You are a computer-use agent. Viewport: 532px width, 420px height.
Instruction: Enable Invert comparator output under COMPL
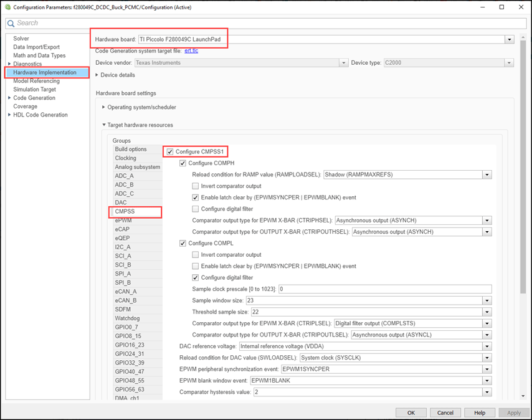(x=196, y=255)
